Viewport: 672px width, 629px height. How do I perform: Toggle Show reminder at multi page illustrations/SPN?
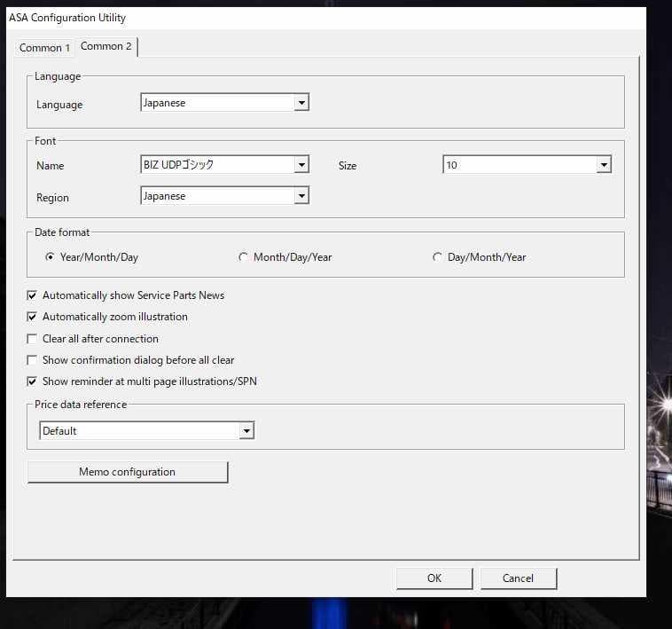(x=33, y=381)
